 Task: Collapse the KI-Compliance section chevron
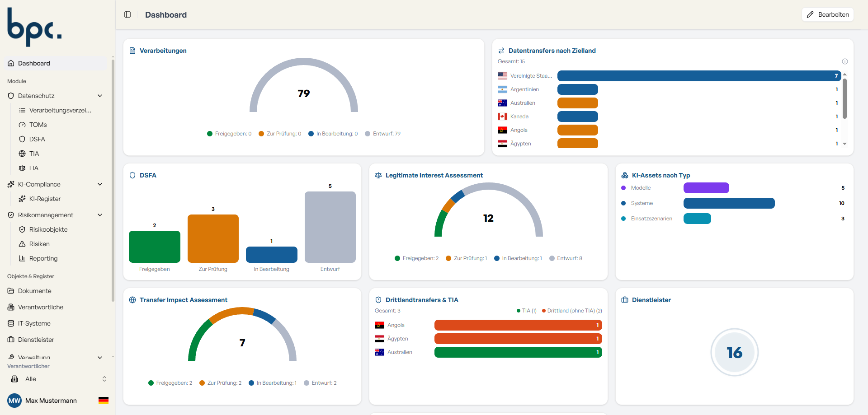tap(100, 184)
